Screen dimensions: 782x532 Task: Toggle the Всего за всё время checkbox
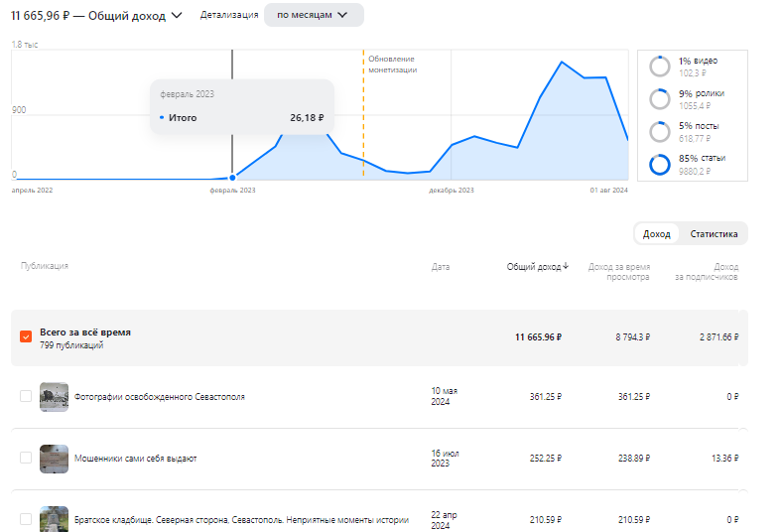pyautogui.click(x=26, y=337)
